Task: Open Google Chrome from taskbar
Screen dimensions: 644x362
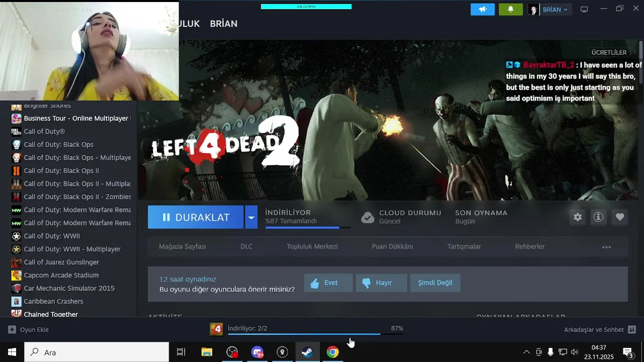Action: (x=333, y=352)
